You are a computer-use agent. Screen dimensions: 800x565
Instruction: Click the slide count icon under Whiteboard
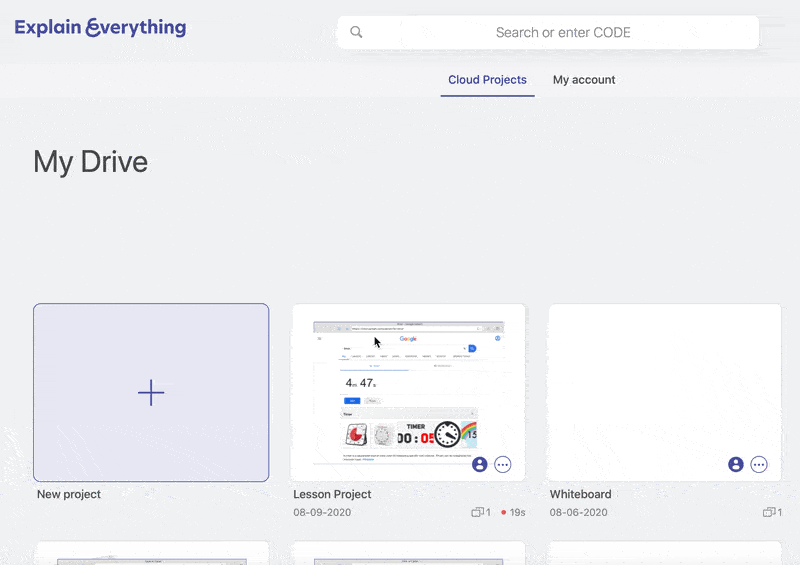[x=769, y=512]
